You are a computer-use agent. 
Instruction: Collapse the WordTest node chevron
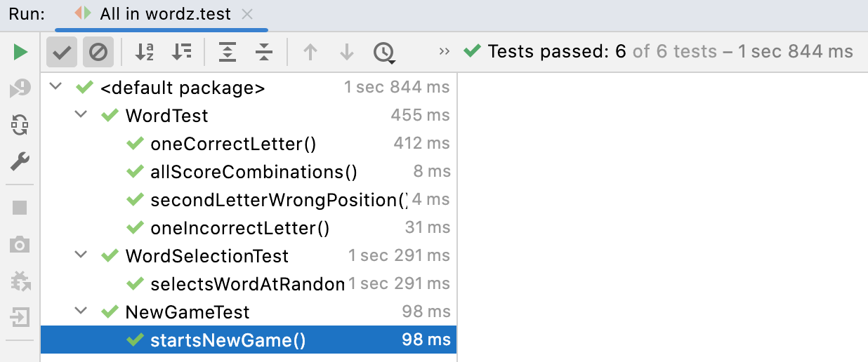point(81,115)
